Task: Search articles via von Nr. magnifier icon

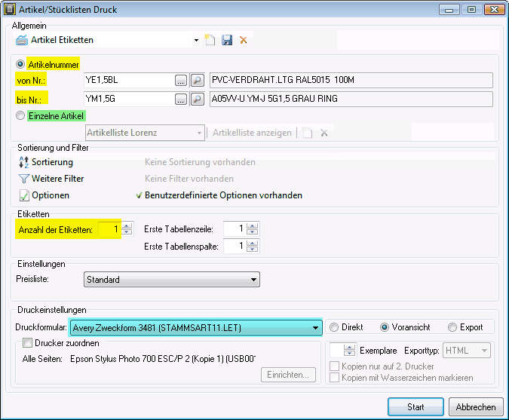Action: 197,80
